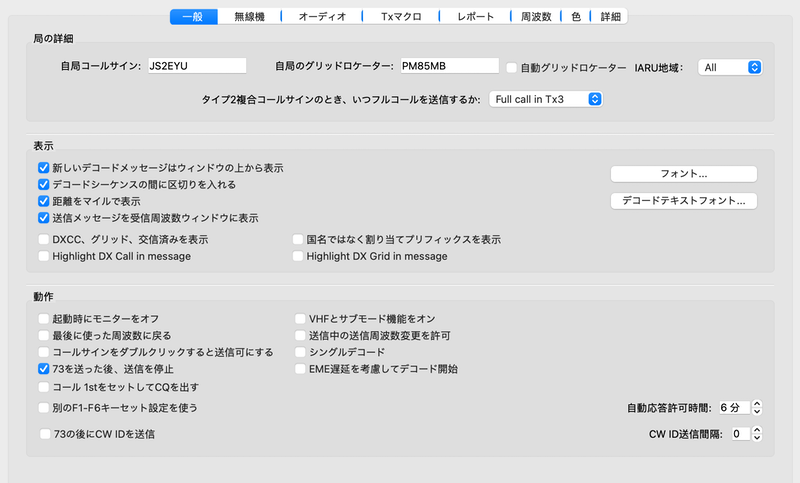Viewport: 800px width, 483px height.
Task: Click the 自動応答許可時間 stepper arrows
Action: coord(756,408)
